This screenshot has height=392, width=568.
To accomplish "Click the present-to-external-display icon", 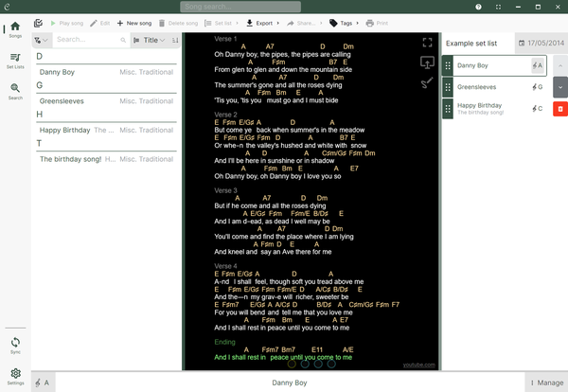I will [x=428, y=62].
